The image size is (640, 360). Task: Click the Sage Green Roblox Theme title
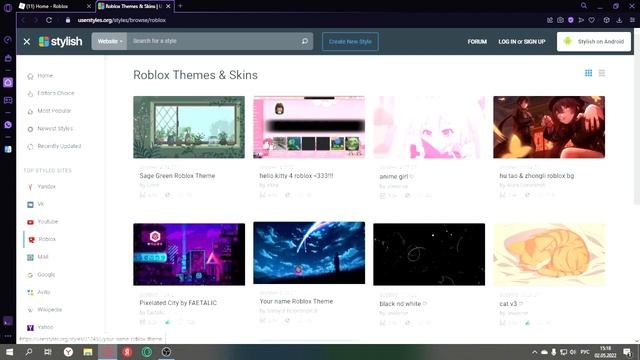(177, 176)
